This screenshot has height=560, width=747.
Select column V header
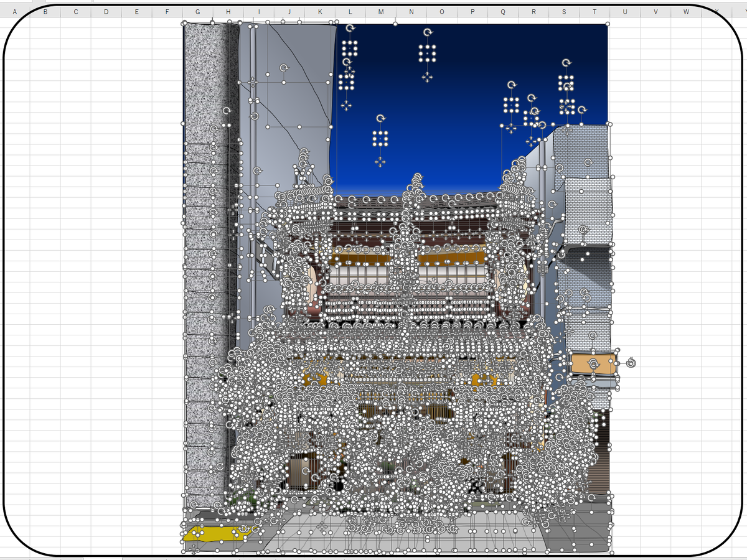tap(655, 11)
